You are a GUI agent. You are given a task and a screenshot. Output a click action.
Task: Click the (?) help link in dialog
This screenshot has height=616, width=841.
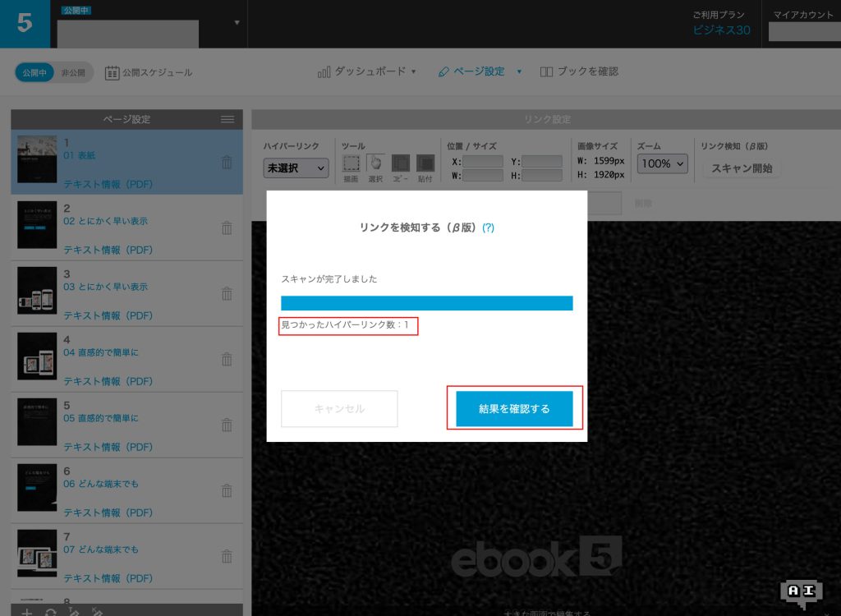488,228
